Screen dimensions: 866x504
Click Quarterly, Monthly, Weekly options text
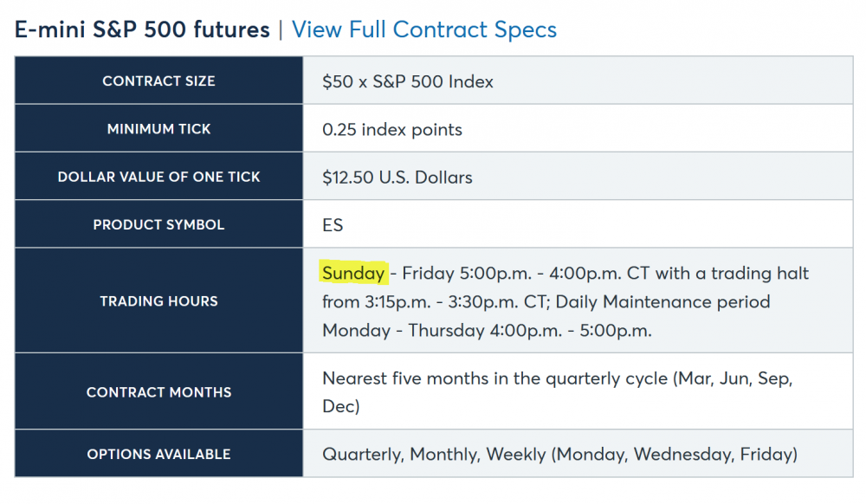coord(559,454)
